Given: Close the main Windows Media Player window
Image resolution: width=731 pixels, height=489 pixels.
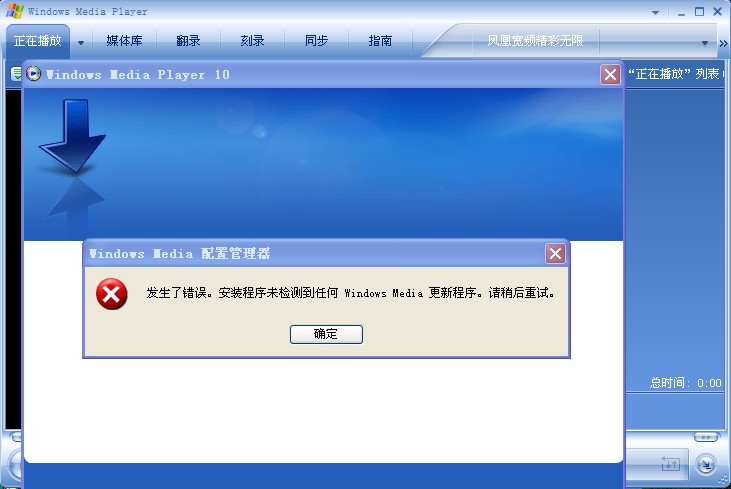Looking at the screenshot, I should coord(717,12).
